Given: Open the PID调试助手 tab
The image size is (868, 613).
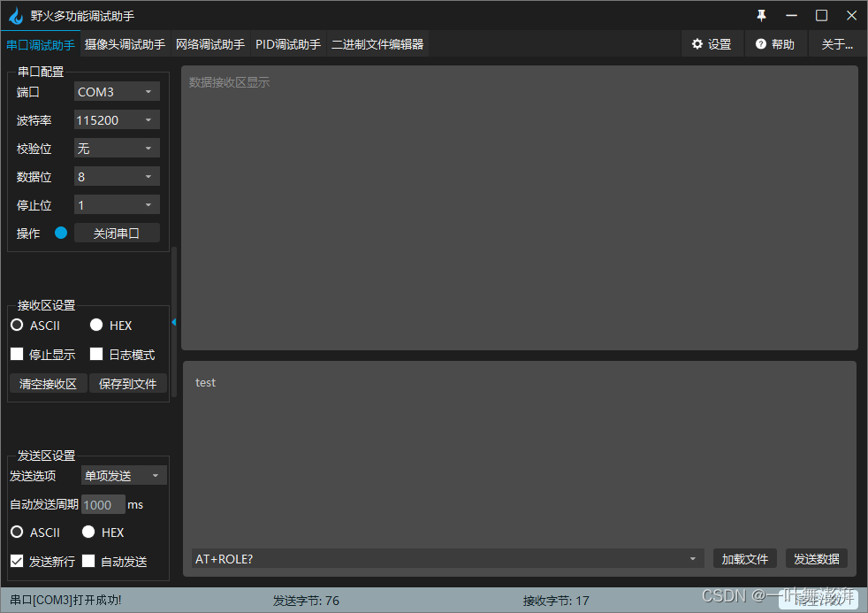Looking at the screenshot, I should point(288,43).
